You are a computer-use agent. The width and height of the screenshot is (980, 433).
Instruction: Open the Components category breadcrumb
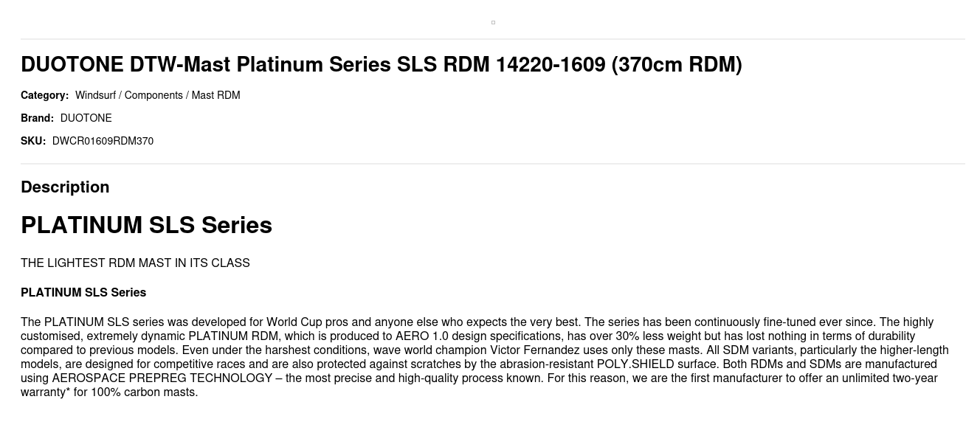[153, 95]
